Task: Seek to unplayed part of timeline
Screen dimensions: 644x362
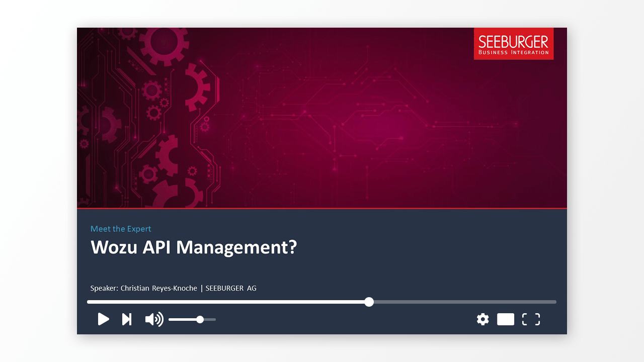Action: (465, 302)
